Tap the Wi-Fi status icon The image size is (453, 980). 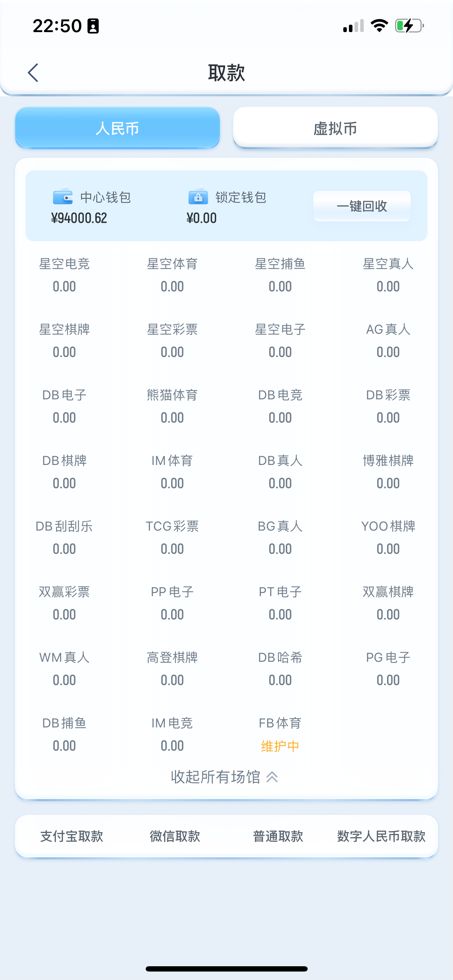pyautogui.click(x=379, y=26)
